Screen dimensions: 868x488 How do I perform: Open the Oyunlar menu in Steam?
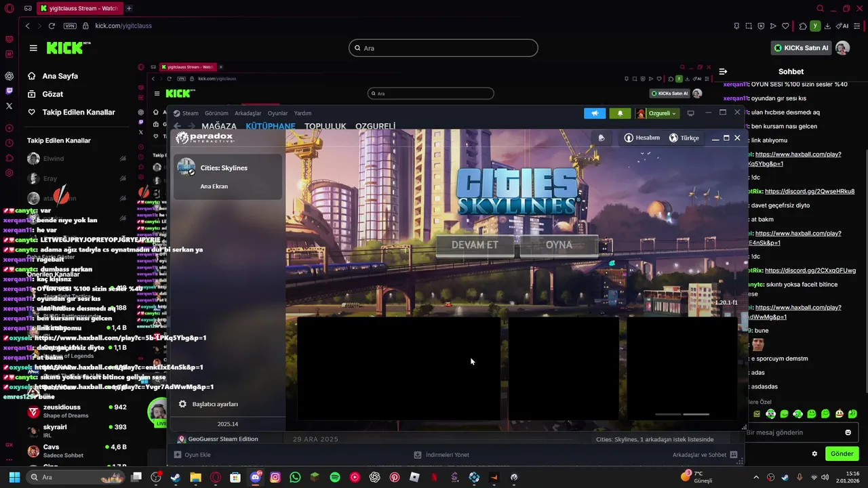pyautogui.click(x=277, y=113)
